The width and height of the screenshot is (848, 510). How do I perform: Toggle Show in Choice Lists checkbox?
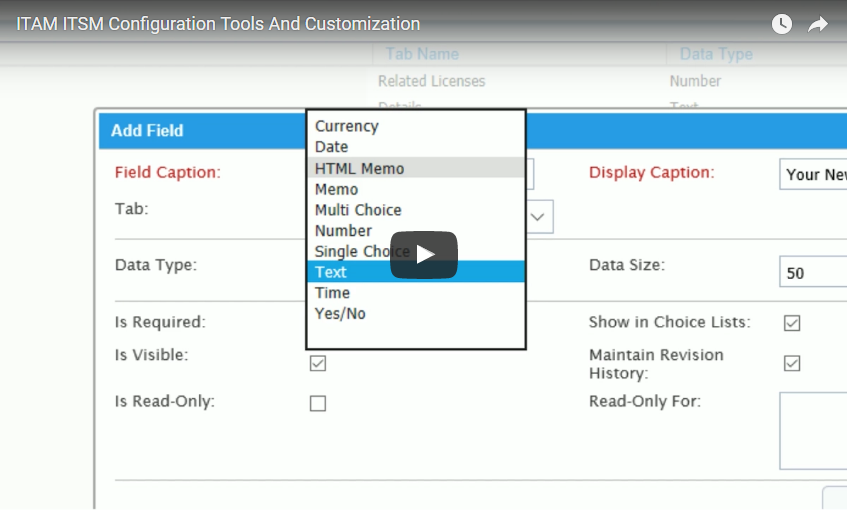(792, 323)
